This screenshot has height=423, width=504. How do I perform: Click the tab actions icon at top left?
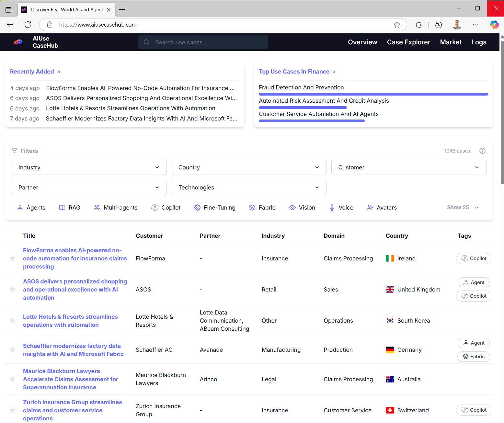pos(8,10)
